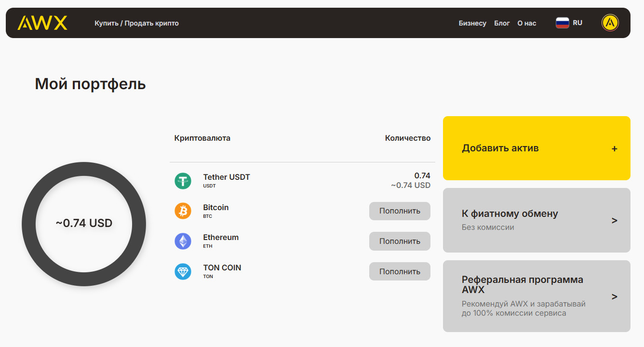Open the Блог navigation link

pyautogui.click(x=502, y=23)
